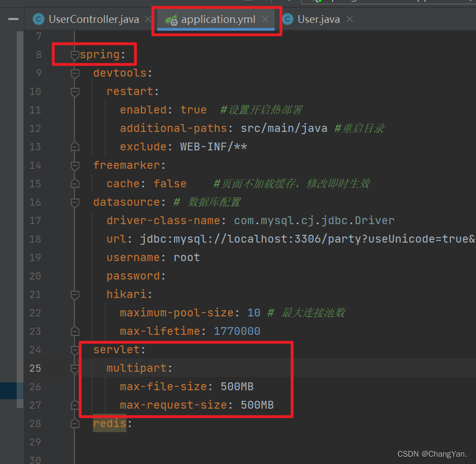476x464 pixels.
Task: Close the UserController.java tab
Action: 147,18
